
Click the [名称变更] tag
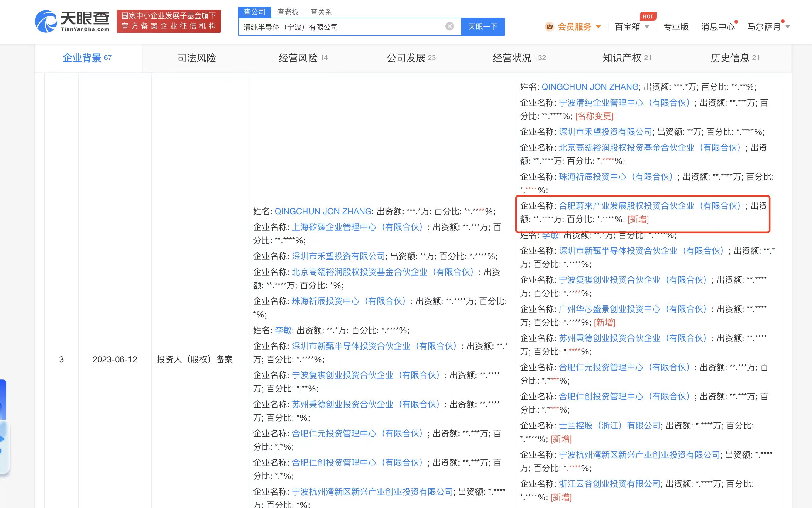(594, 116)
